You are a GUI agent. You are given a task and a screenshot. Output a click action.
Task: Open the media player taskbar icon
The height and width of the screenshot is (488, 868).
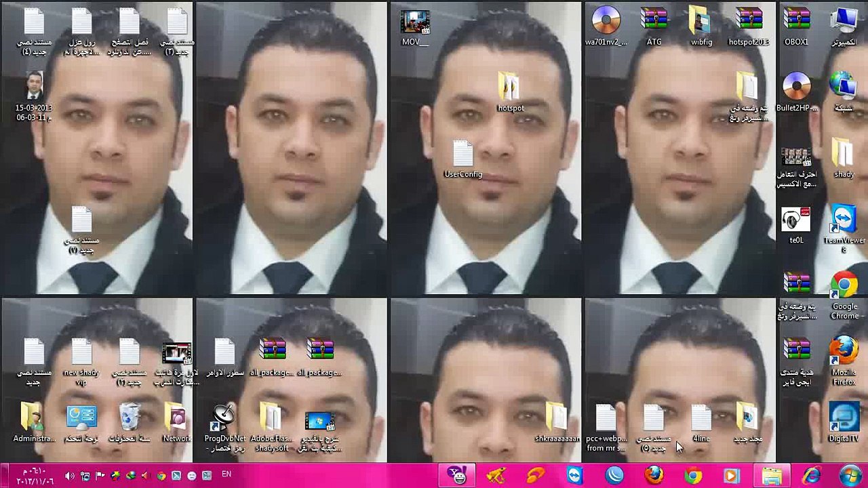[732, 476]
